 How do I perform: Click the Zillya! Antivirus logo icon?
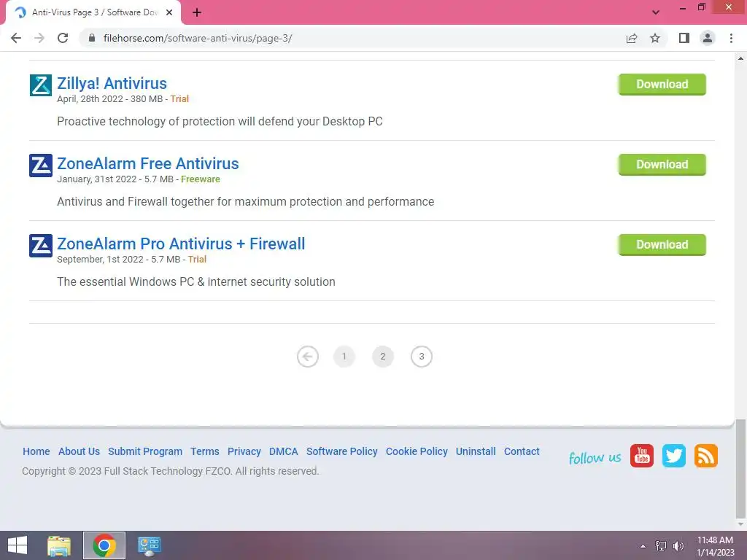pos(41,85)
